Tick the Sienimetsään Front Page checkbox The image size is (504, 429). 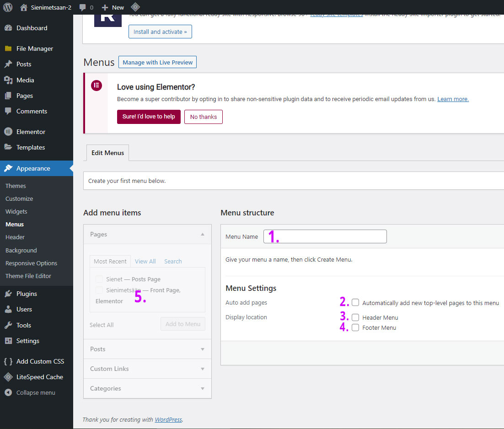[x=99, y=290]
